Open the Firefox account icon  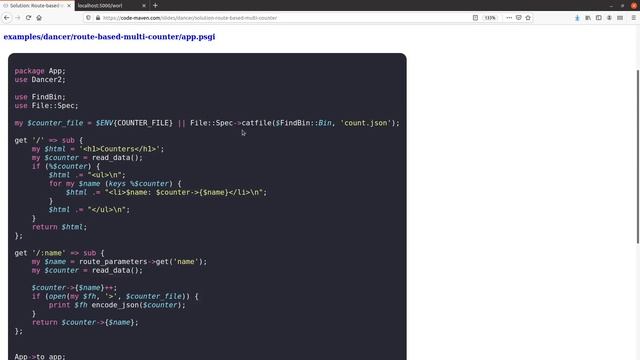(609, 18)
